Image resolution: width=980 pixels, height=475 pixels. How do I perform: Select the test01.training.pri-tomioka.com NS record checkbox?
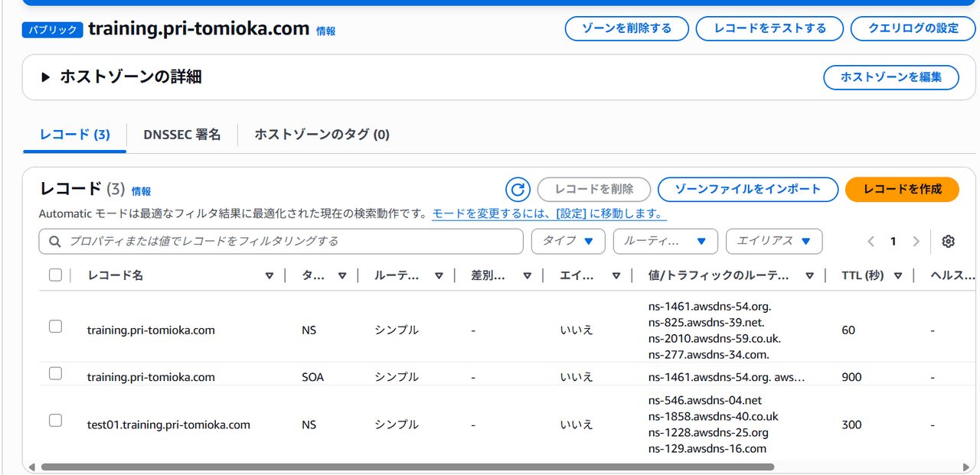click(55, 420)
